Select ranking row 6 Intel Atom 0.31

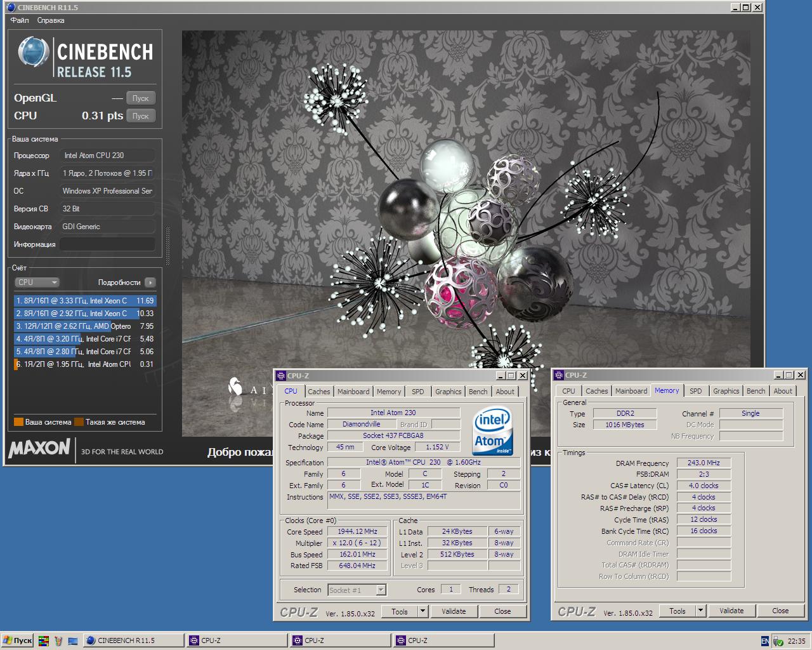[x=85, y=364]
